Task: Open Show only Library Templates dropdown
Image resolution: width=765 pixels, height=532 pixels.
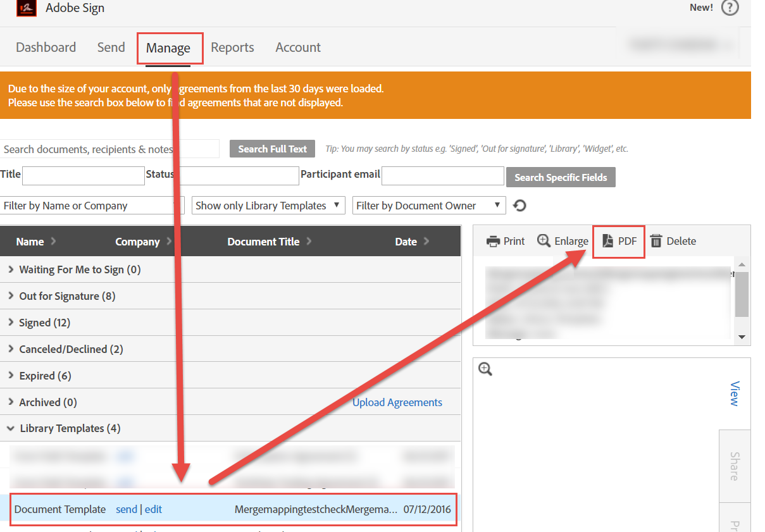Action: point(269,206)
